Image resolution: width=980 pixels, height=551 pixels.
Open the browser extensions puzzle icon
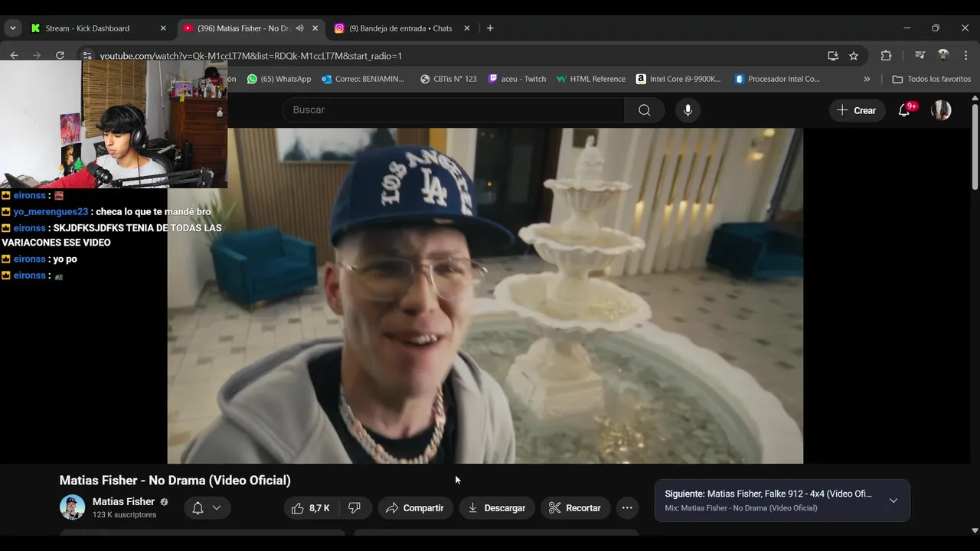click(x=886, y=56)
